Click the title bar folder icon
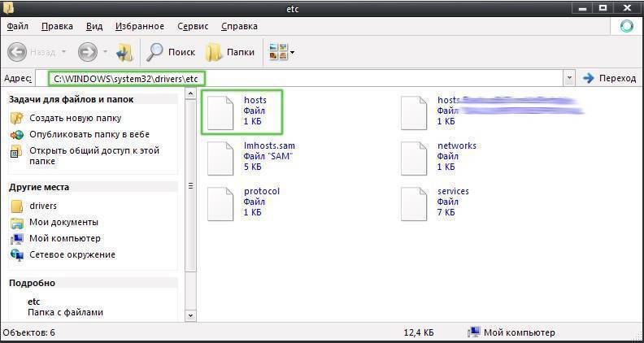 click(x=8, y=8)
